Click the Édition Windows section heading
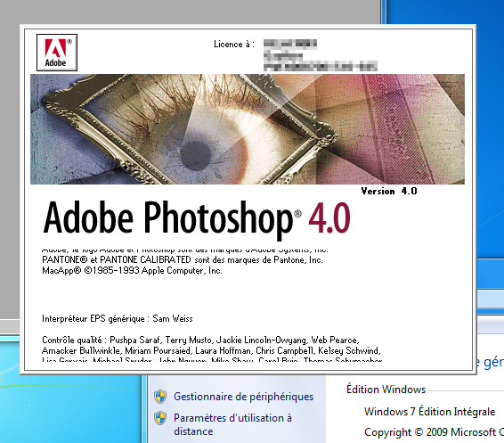 386,390
